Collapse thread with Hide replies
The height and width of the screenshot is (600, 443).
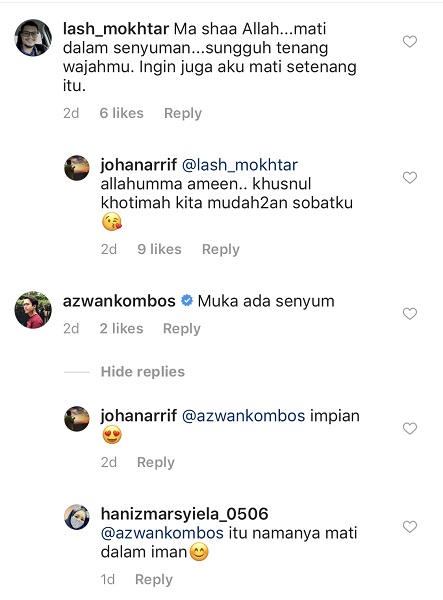143,372
